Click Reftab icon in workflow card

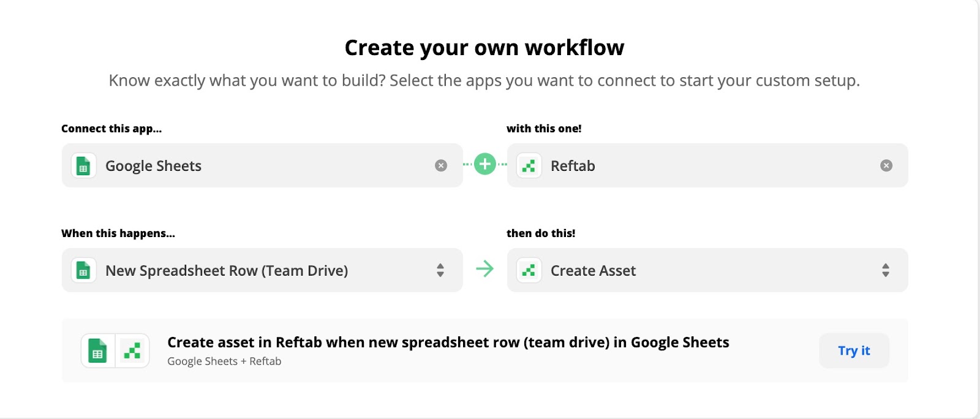(132, 351)
